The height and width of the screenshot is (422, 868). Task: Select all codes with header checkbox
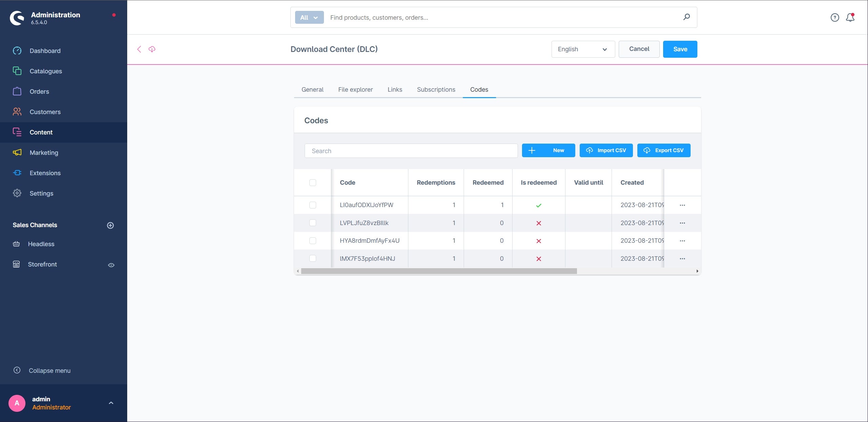(x=312, y=183)
